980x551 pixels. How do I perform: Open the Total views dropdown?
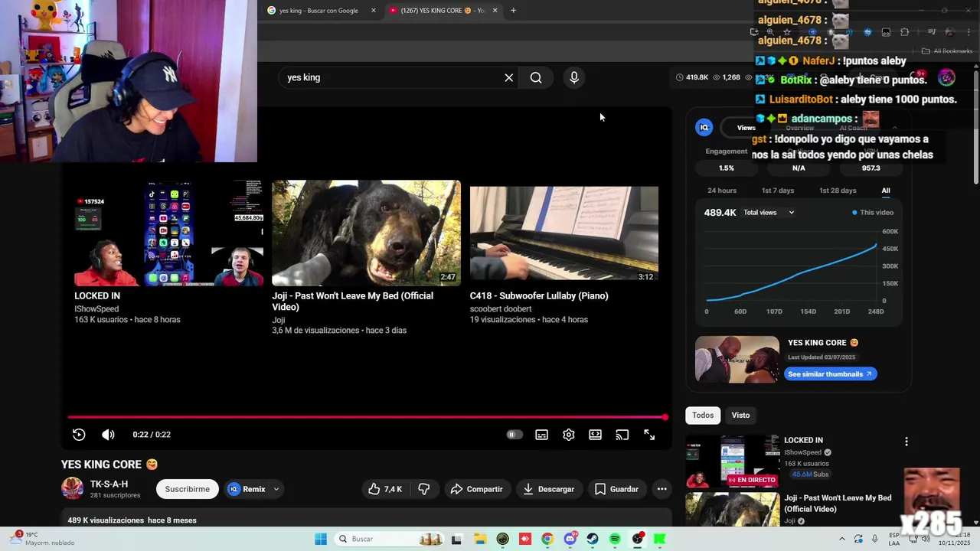pos(769,213)
